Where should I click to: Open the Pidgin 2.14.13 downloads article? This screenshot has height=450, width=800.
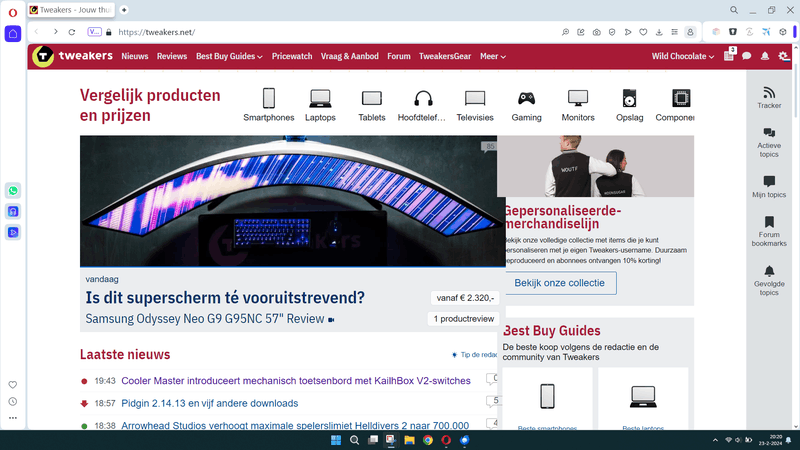[x=210, y=403]
